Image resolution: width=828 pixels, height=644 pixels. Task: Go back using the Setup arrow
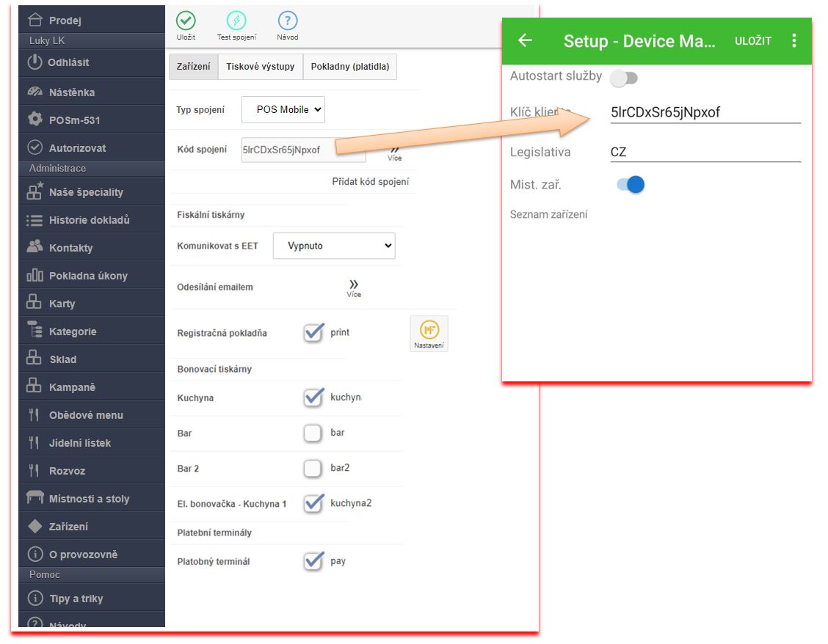525,40
